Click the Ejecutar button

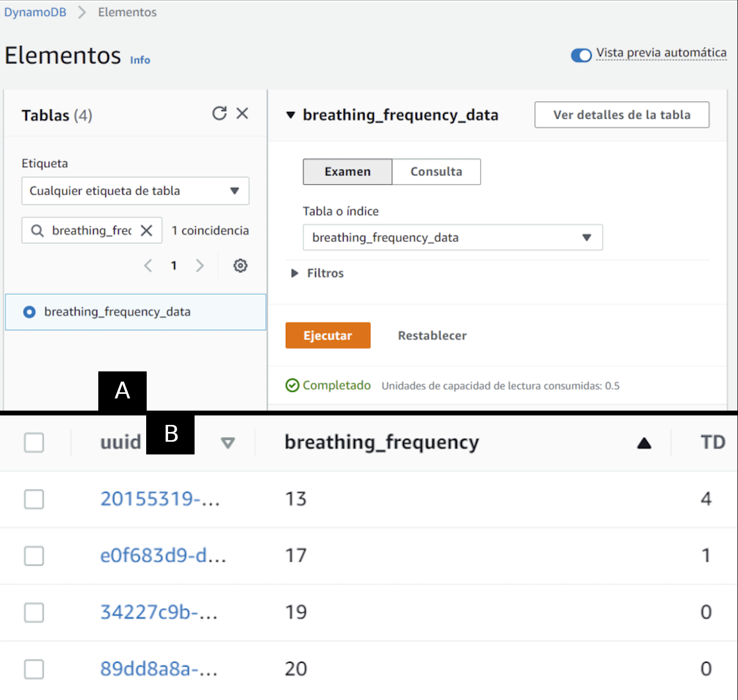pos(328,335)
